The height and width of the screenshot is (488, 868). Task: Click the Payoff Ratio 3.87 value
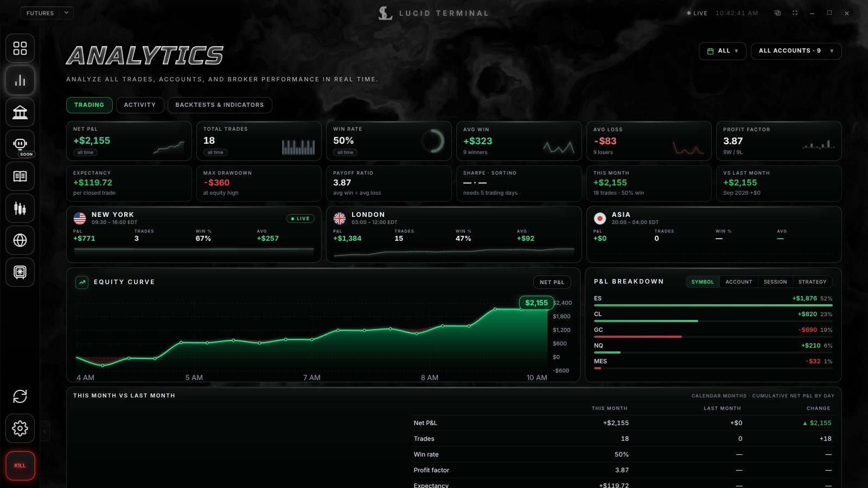(342, 183)
